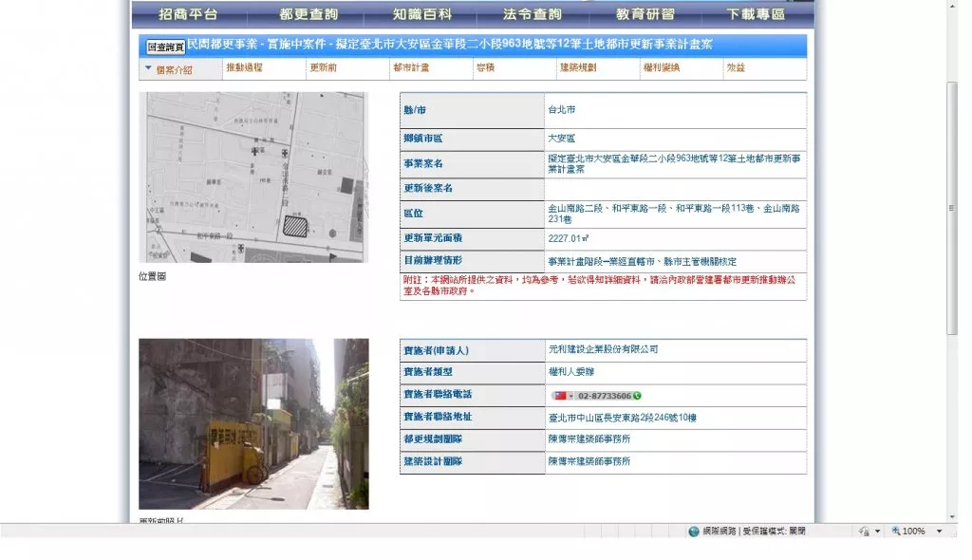Click the protected mode lock icon
The width and height of the screenshot is (972, 560).
(864, 532)
